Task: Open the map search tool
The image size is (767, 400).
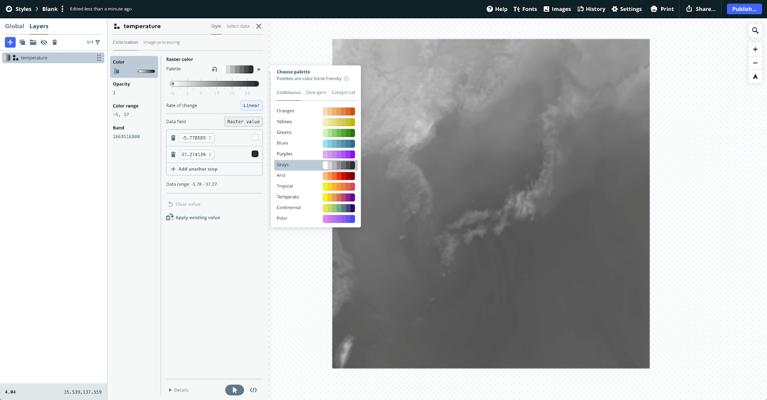Action: [755, 31]
